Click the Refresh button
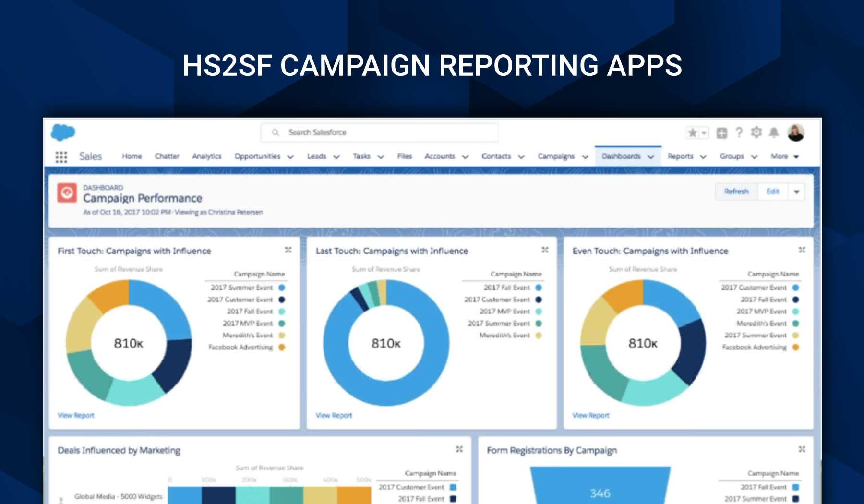 pyautogui.click(x=736, y=192)
